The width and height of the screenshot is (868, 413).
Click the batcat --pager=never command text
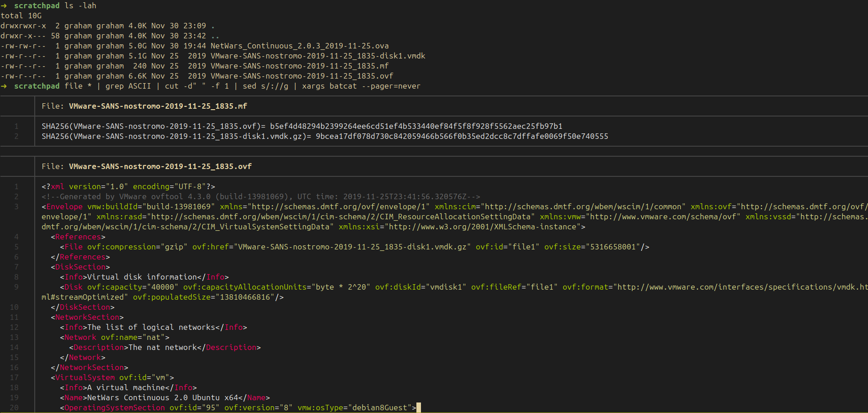[361, 86]
